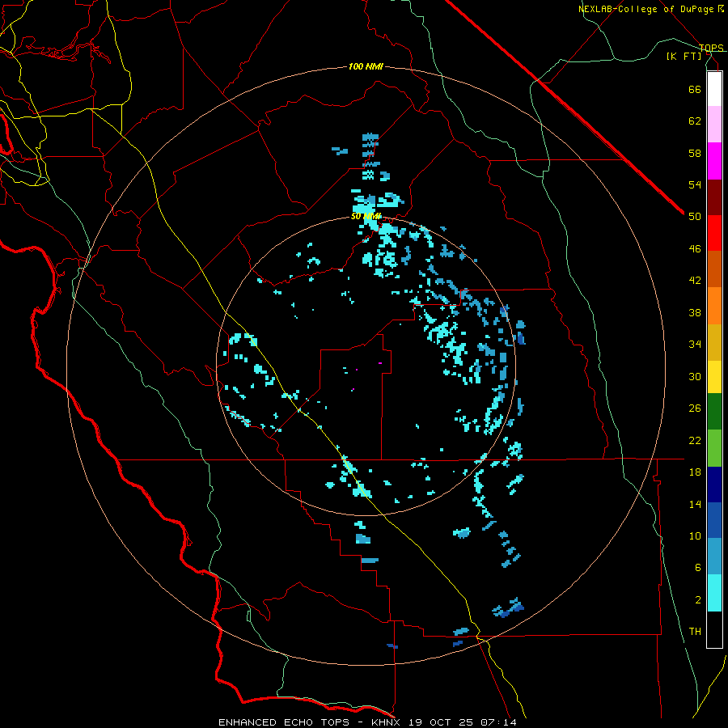Image resolution: width=728 pixels, height=728 pixels.
Task: Click the legend value 6
Action: [698, 568]
